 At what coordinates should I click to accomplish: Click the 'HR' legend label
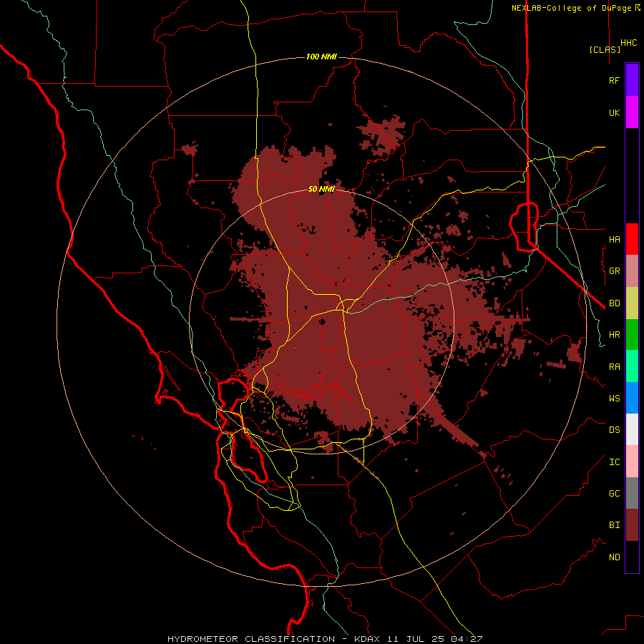point(615,335)
